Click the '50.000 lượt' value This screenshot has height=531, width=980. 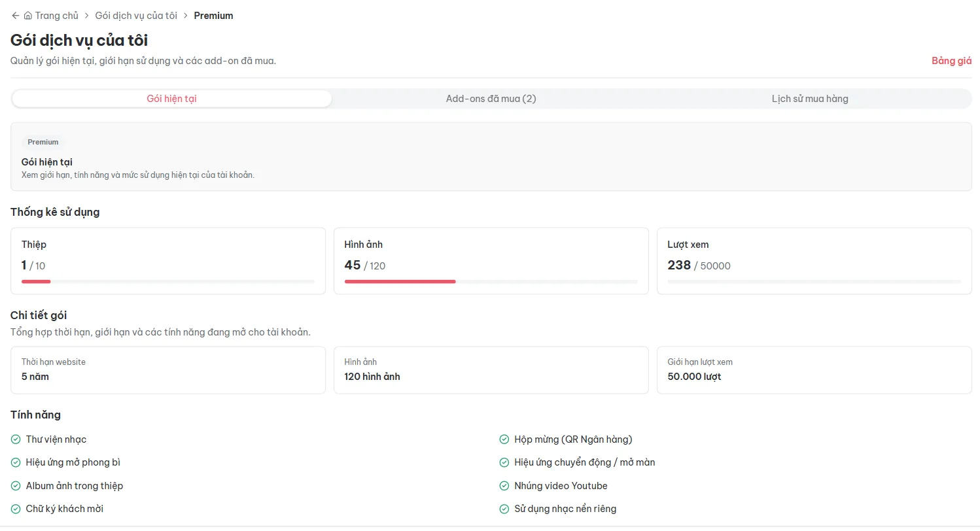pos(694,377)
